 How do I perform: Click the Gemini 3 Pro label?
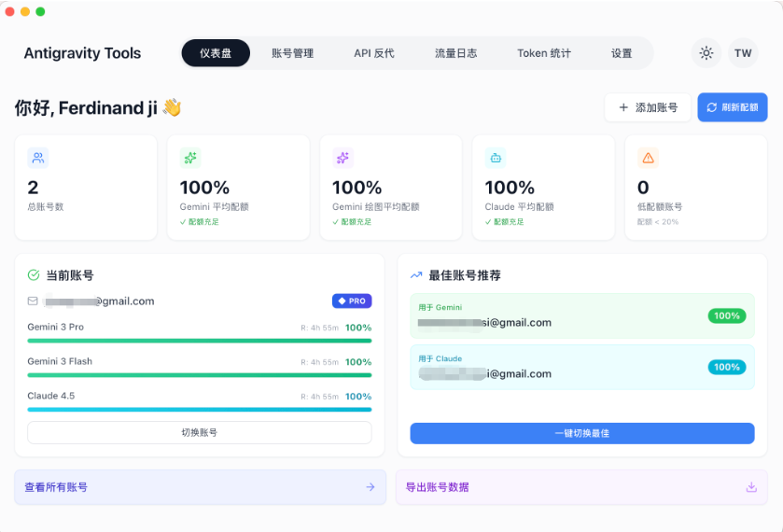tap(55, 327)
